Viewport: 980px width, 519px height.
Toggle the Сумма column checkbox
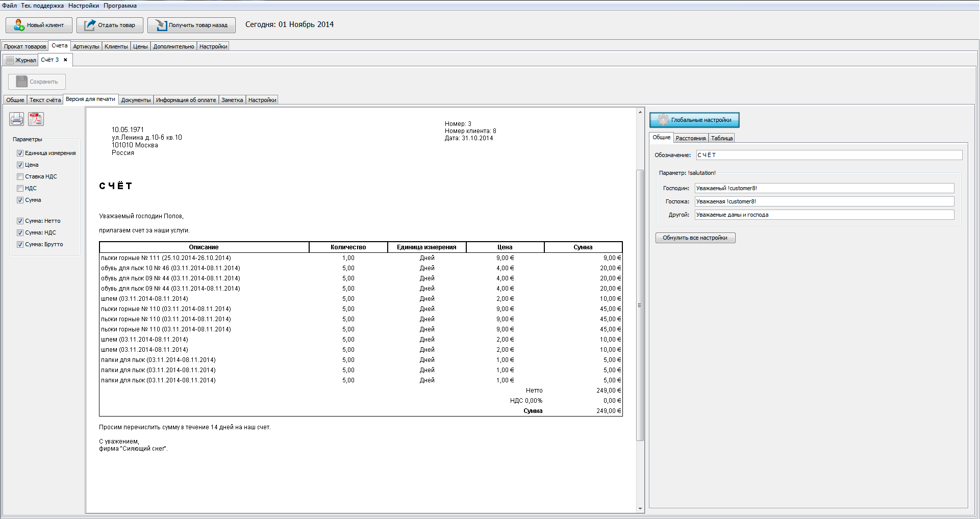20,200
